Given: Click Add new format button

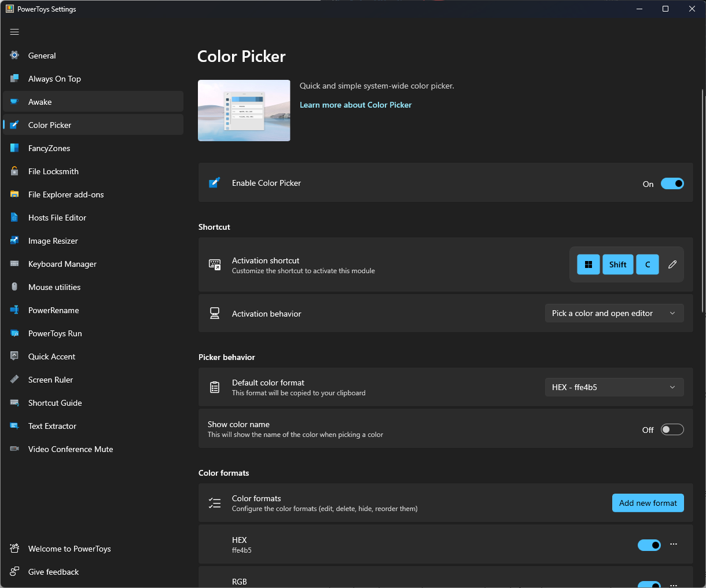Looking at the screenshot, I should coord(648,503).
